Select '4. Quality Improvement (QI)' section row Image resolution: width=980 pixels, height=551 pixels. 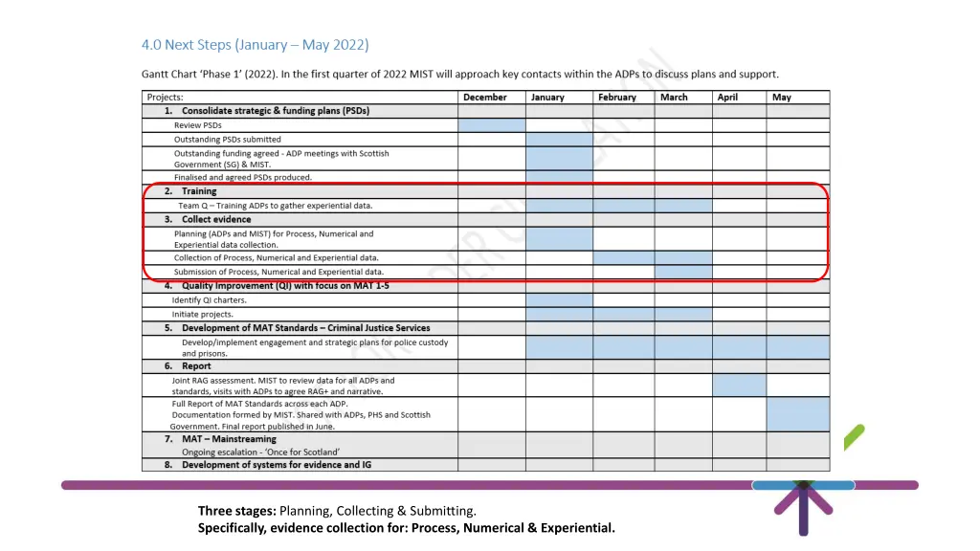click(485, 286)
